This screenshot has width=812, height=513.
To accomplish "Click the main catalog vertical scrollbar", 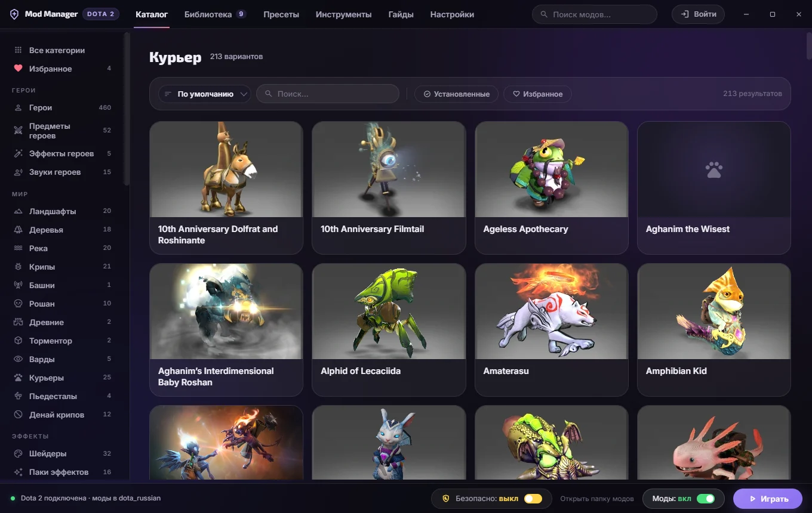I will (x=809, y=45).
